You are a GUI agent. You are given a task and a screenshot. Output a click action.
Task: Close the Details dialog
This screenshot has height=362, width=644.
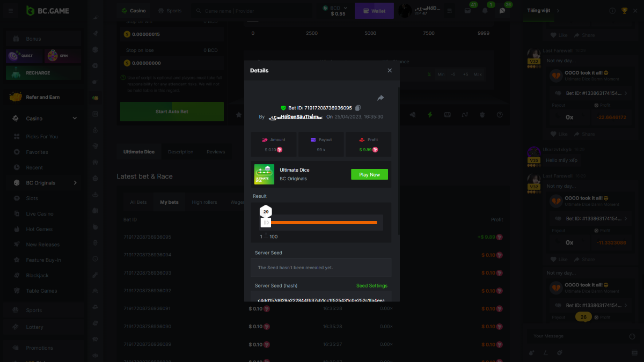point(390,70)
